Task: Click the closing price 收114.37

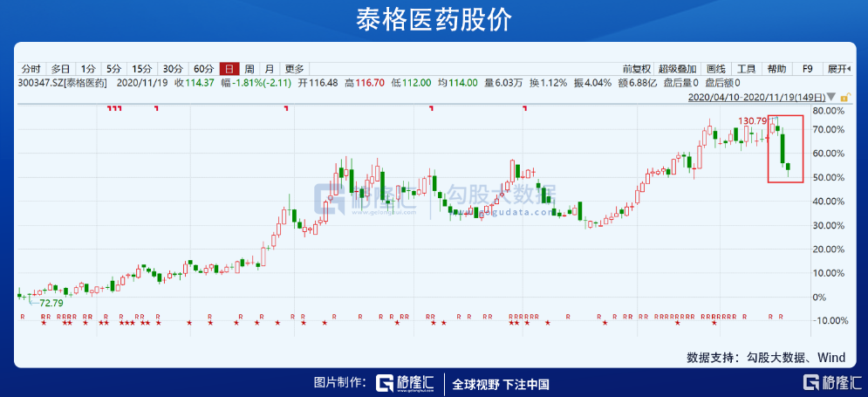Action: (195, 83)
